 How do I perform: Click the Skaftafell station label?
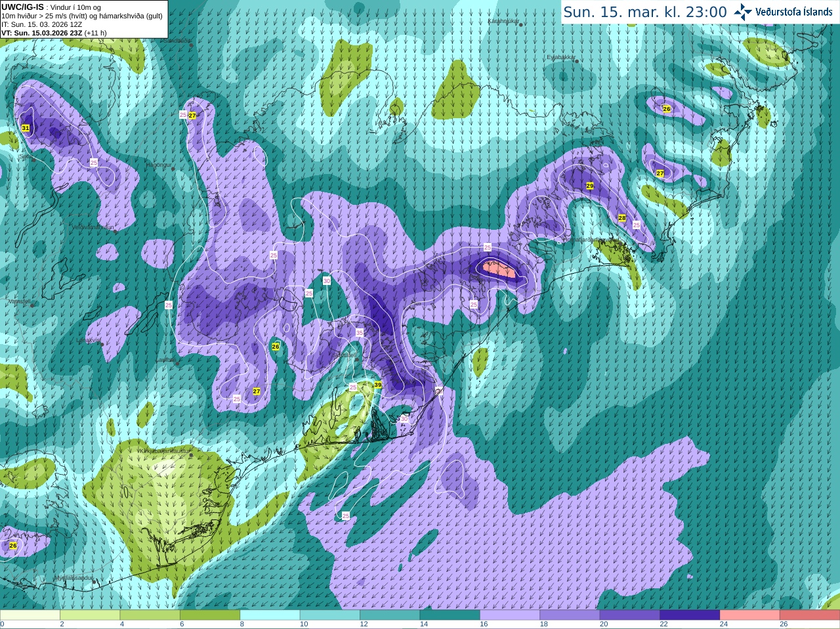tap(344, 355)
